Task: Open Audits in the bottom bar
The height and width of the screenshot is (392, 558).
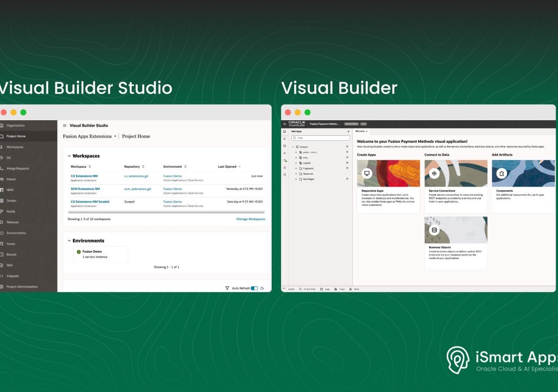Action: click(x=289, y=289)
